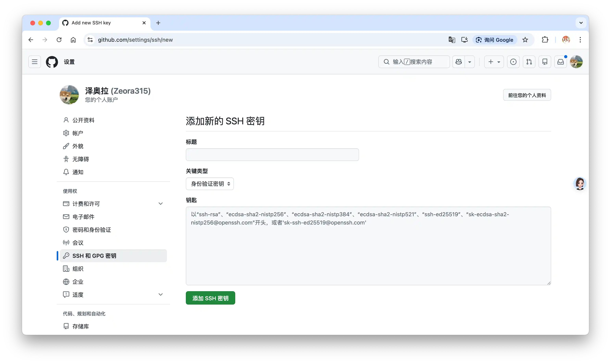Open the create new plus menu
This screenshot has height=364, width=611.
point(494,62)
